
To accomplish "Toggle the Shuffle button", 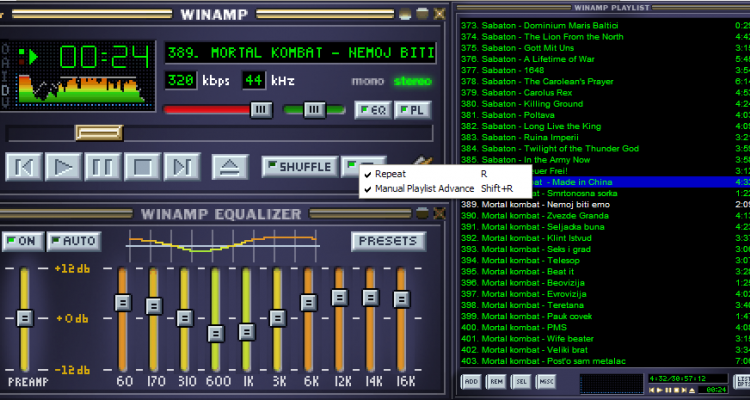I will [x=300, y=167].
